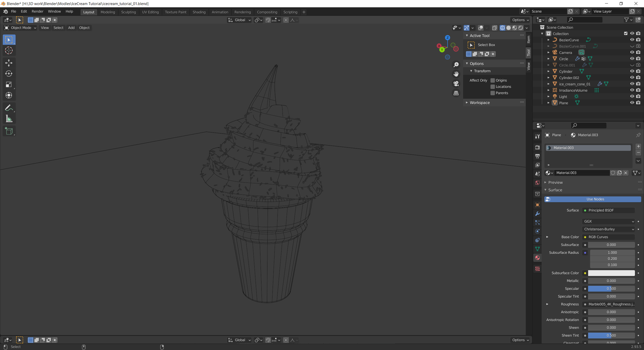Screen dimensions: 644x350
Task: Switch to wireframe viewport shading
Action: (502, 28)
